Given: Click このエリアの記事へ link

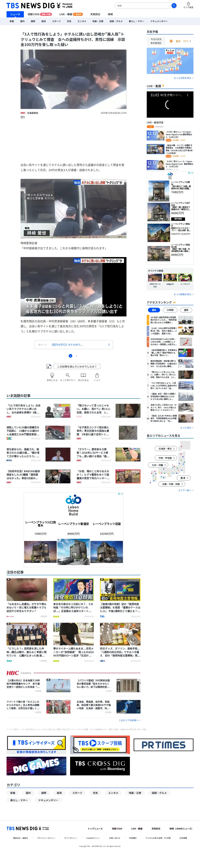Looking at the screenshot, I should point(129,720).
